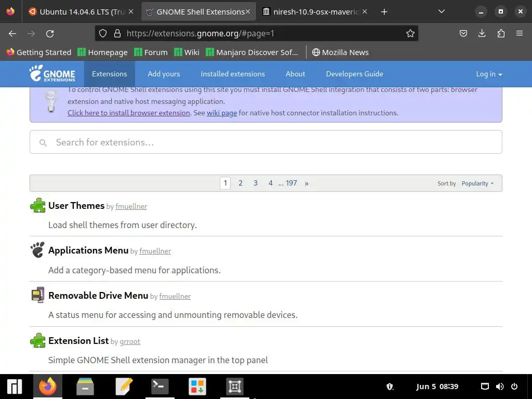Click the current page 1 button

225,183
